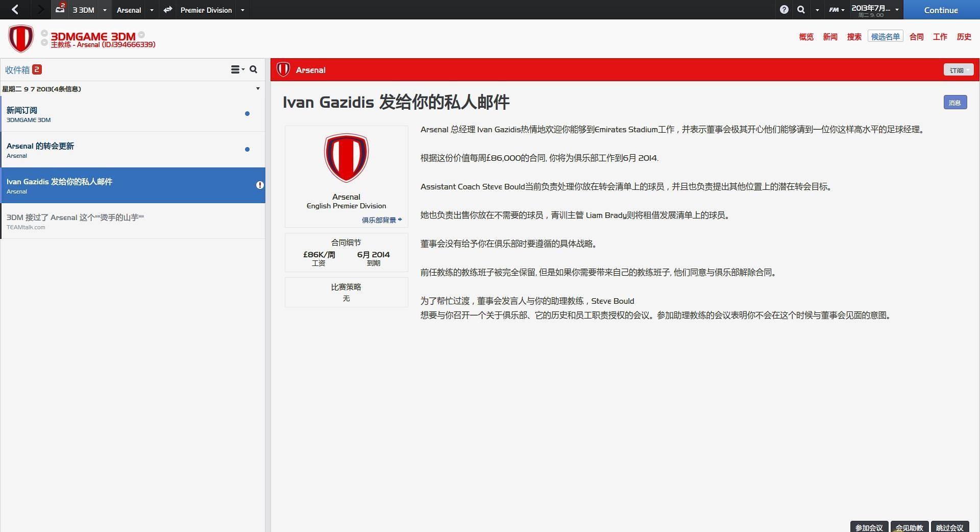Open the dropdown arrow next to search
980x532 pixels.
tap(817, 10)
